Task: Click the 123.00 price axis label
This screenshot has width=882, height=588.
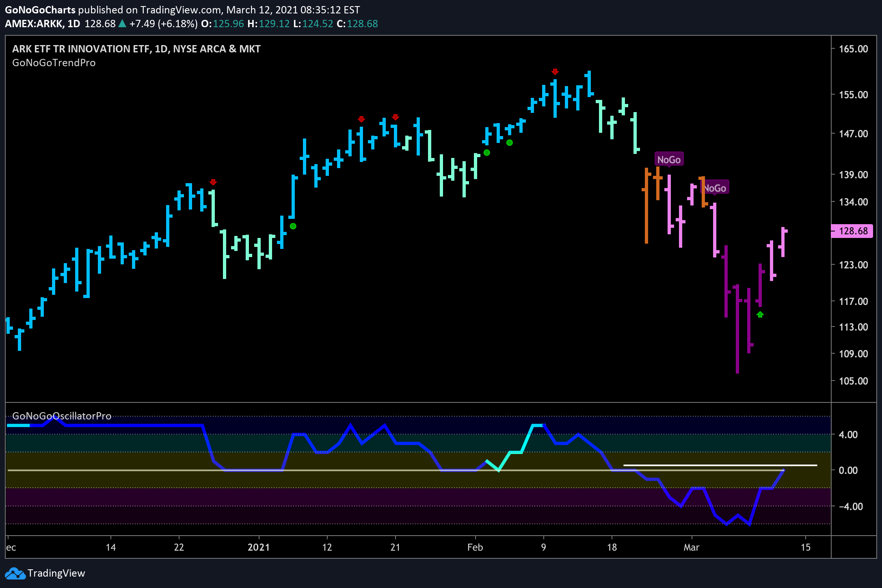Action: pyautogui.click(x=854, y=265)
